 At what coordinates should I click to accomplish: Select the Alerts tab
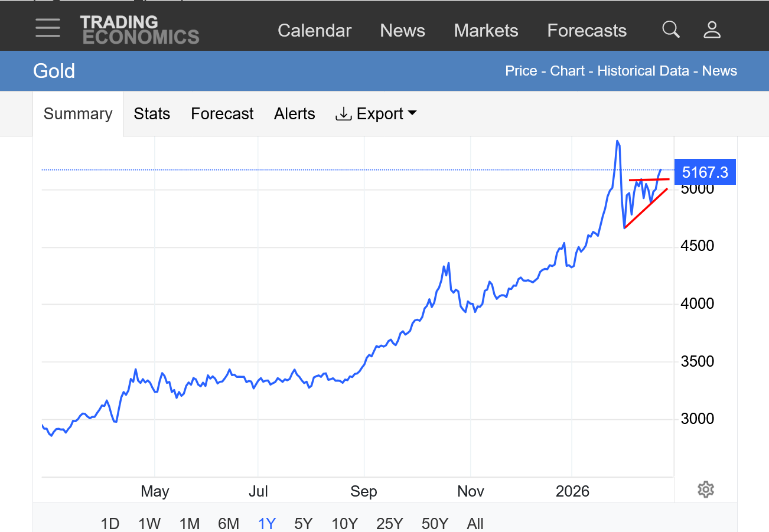(x=294, y=114)
